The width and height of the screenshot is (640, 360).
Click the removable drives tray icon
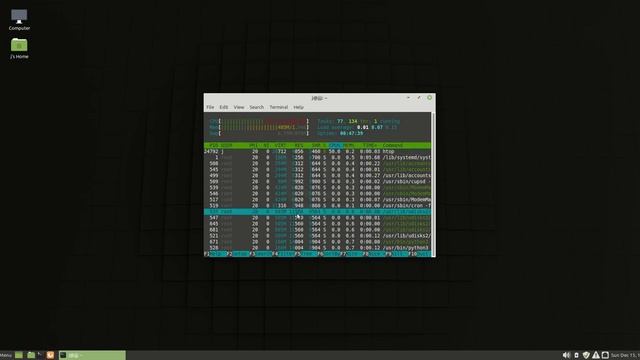click(x=576, y=355)
